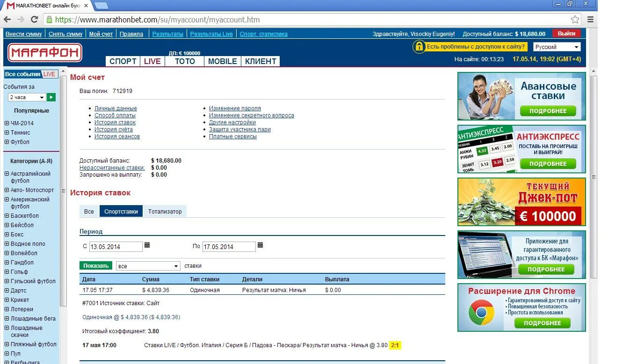Open Способ оплаты link
The width and height of the screenshot is (623, 364).
tap(115, 115)
